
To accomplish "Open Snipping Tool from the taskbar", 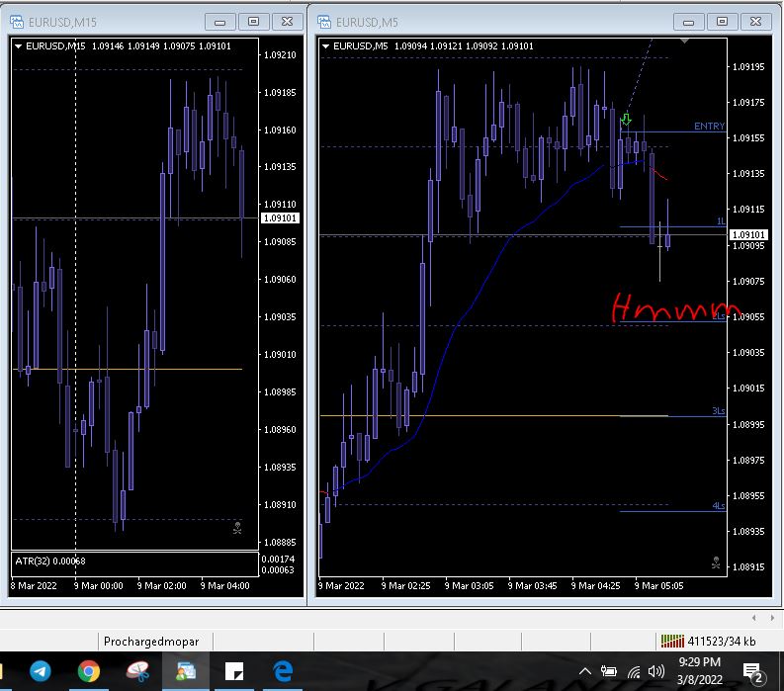I will point(137,671).
